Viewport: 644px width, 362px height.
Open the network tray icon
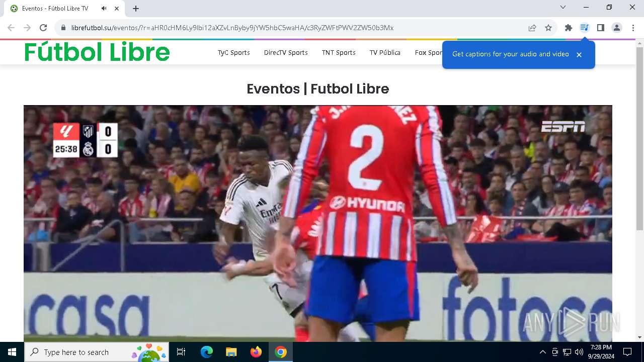(567, 352)
